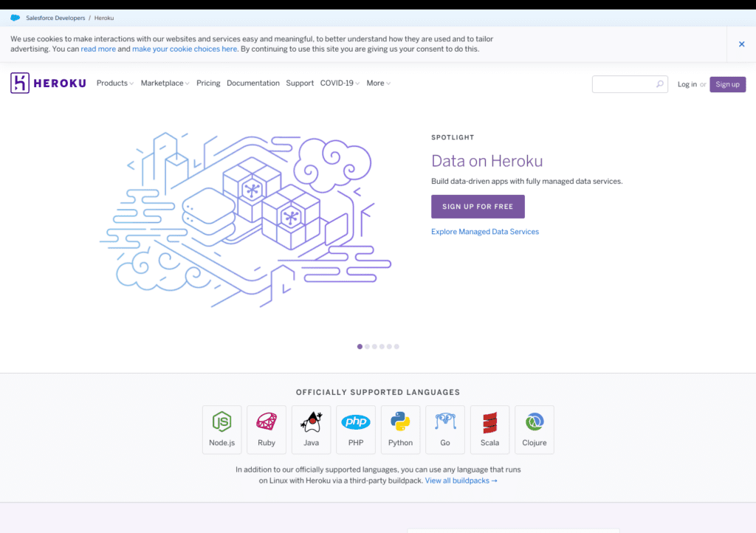Image resolution: width=756 pixels, height=533 pixels.
Task: Go to the Pricing page
Action: 208,83
